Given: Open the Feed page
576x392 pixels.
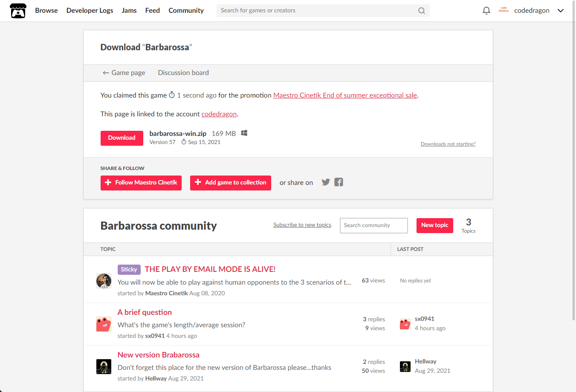Looking at the screenshot, I should (x=153, y=10).
